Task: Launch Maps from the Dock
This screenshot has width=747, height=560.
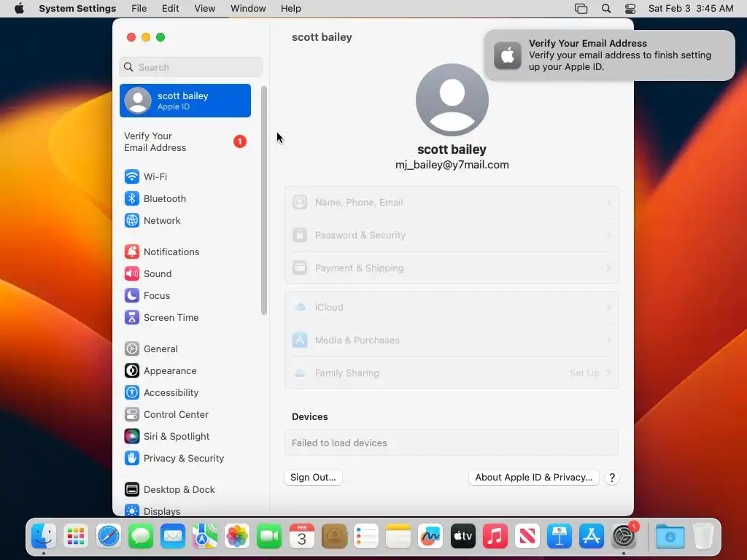Action: click(205, 536)
